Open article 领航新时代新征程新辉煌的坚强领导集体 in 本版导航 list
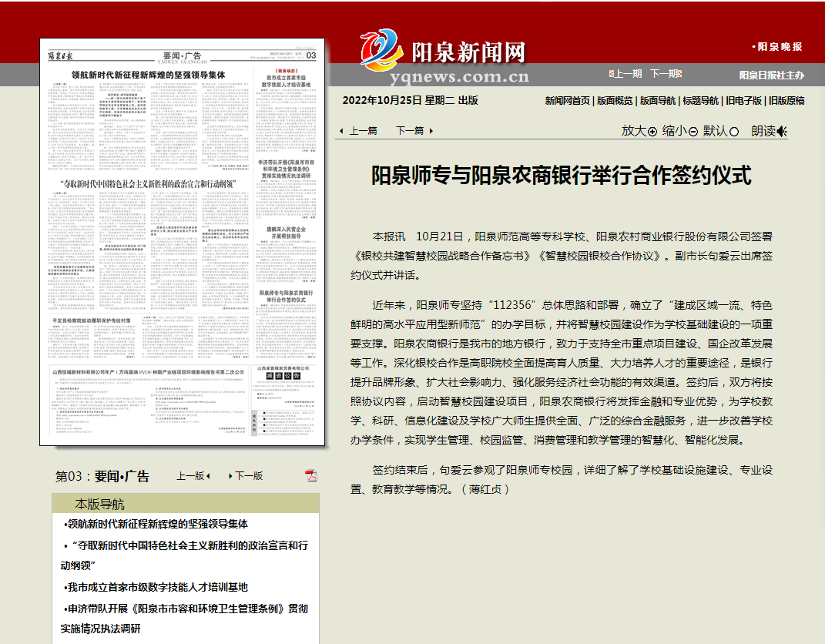The height and width of the screenshot is (644, 825). pyautogui.click(x=156, y=524)
